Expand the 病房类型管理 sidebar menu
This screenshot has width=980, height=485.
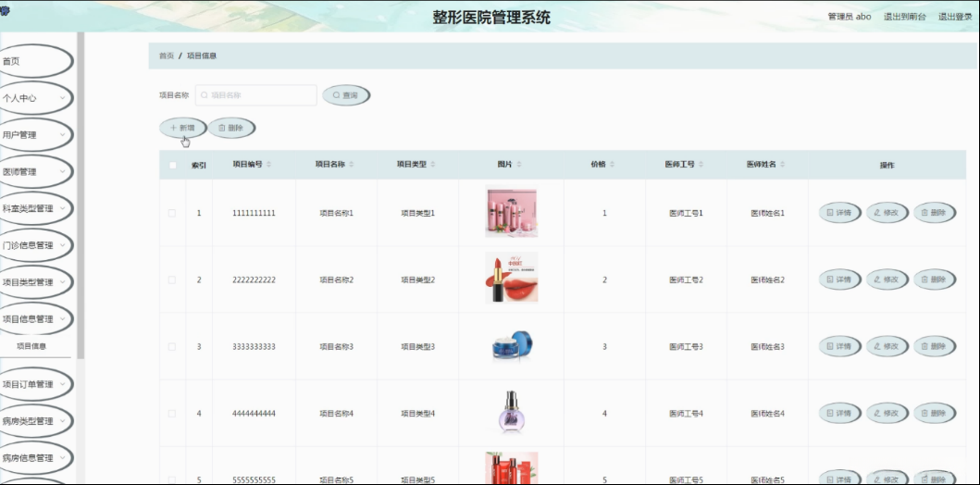click(x=34, y=421)
